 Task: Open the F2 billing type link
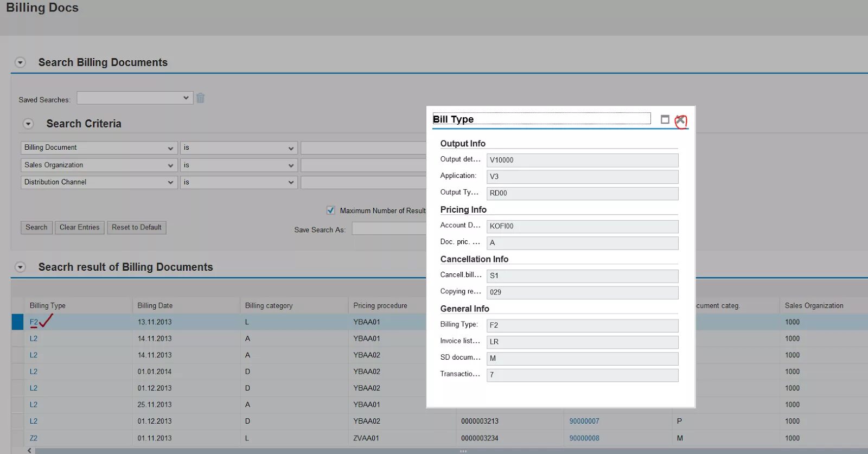[x=34, y=322]
